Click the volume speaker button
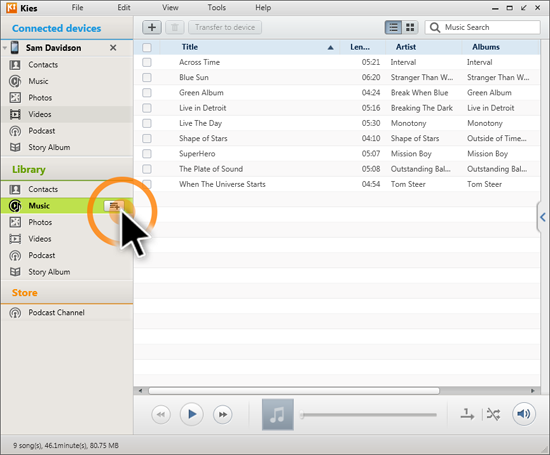Image resolution: width=550 pixels, height=455 pixels. pos(524,414)
